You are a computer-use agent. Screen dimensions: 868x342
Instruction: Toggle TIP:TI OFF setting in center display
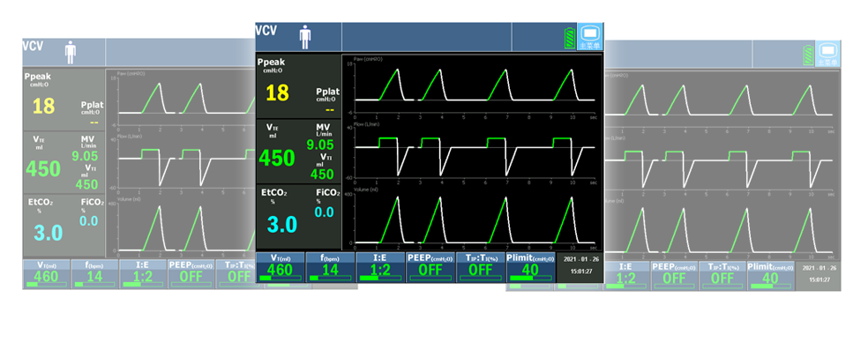click(x=481, y=267)
